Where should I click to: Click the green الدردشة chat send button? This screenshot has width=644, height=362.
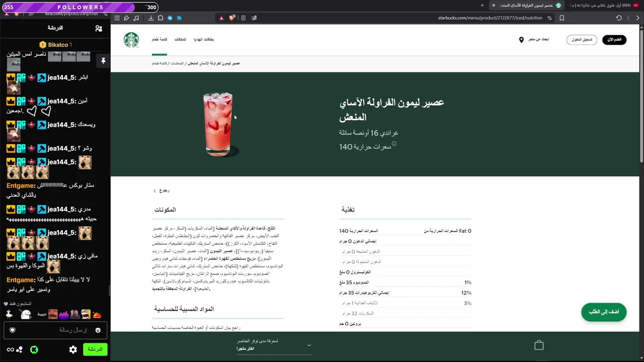tap(95, 349)
